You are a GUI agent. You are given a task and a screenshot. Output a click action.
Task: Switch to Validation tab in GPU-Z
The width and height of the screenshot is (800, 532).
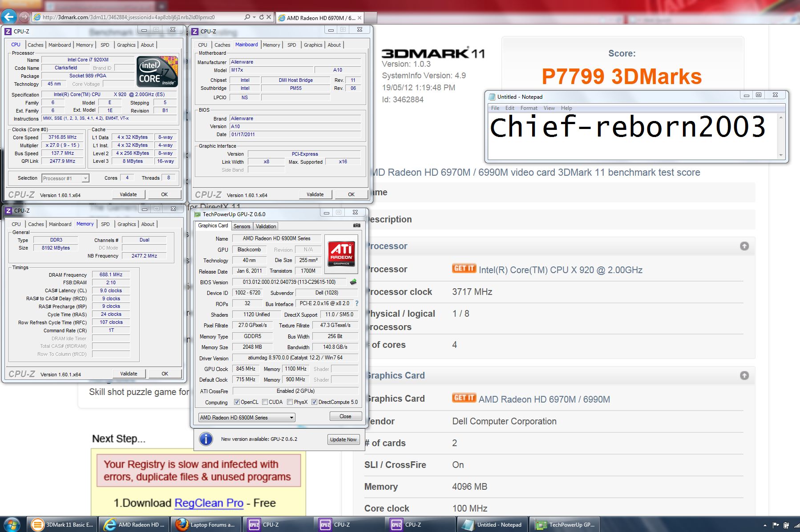(x=266, y=226)
